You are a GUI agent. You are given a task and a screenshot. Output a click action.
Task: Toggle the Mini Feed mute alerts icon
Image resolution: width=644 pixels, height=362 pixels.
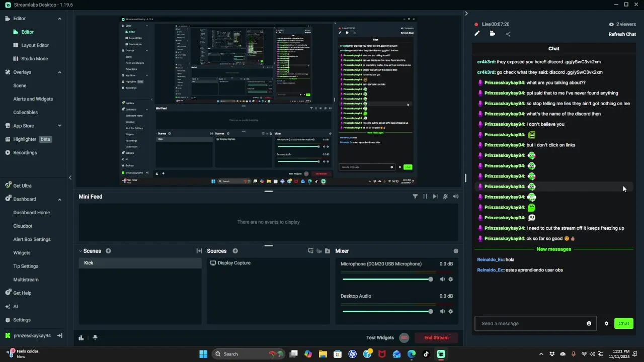point(445,197)
